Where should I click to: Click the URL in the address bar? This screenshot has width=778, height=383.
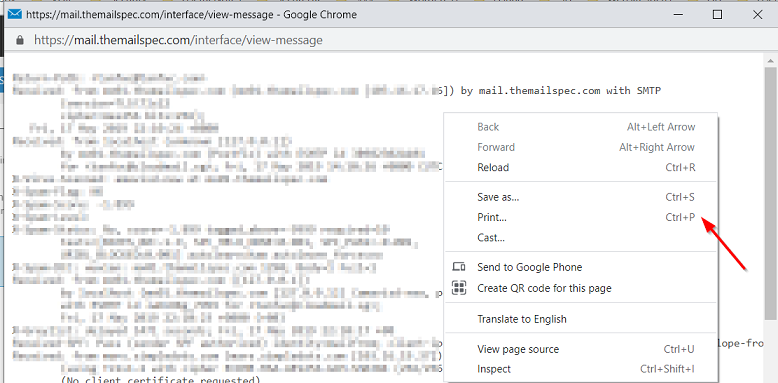point(178,40)
